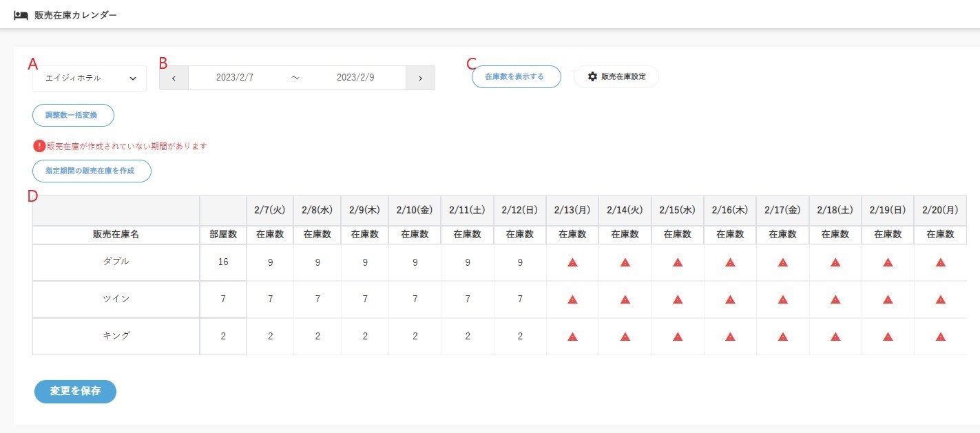Open the エイジィホテル hotel dropdown
Viewport: 980px width, 433px height.
tap(90, 78)
